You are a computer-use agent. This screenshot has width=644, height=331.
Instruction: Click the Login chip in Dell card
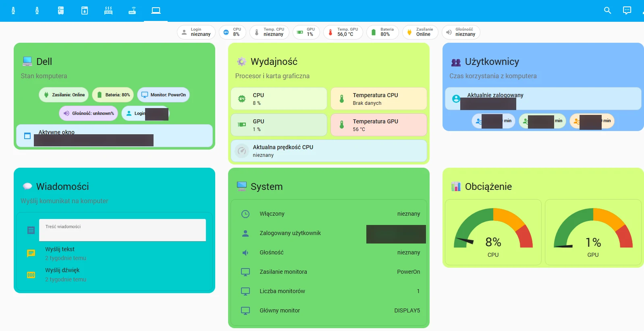(x=145, y=113)
